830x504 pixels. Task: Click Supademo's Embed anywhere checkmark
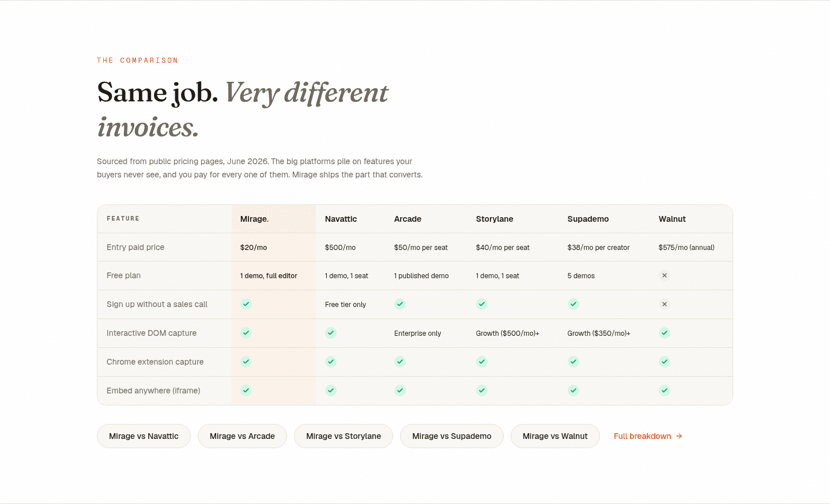click(x=574, y=391)
